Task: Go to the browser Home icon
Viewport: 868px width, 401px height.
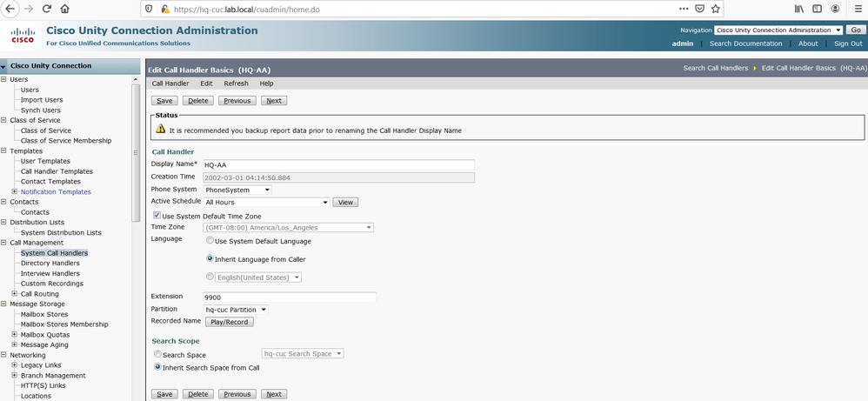Action: click(64, 9)
